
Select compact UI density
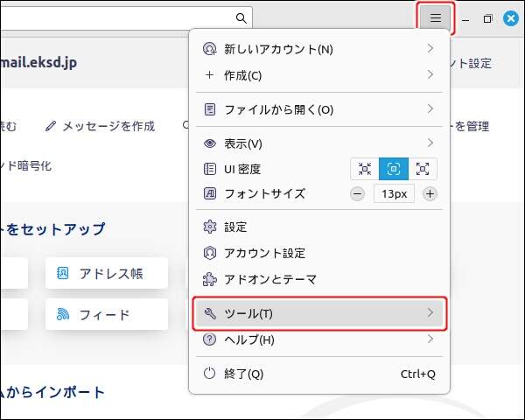point(365,169)
